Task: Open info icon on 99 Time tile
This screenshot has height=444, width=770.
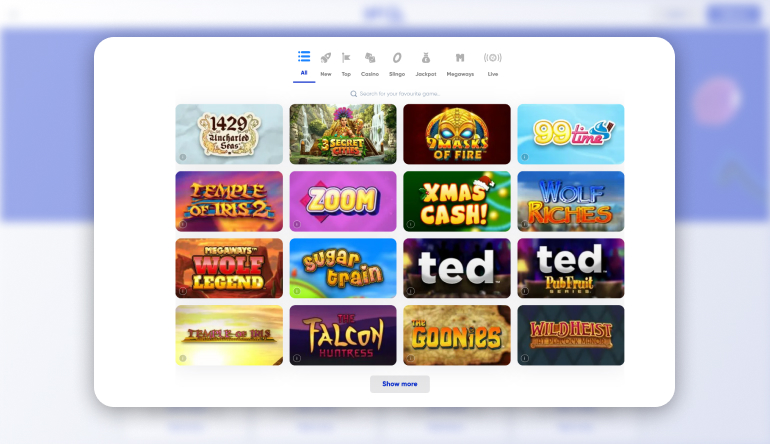Action: [x=524, y=157]
